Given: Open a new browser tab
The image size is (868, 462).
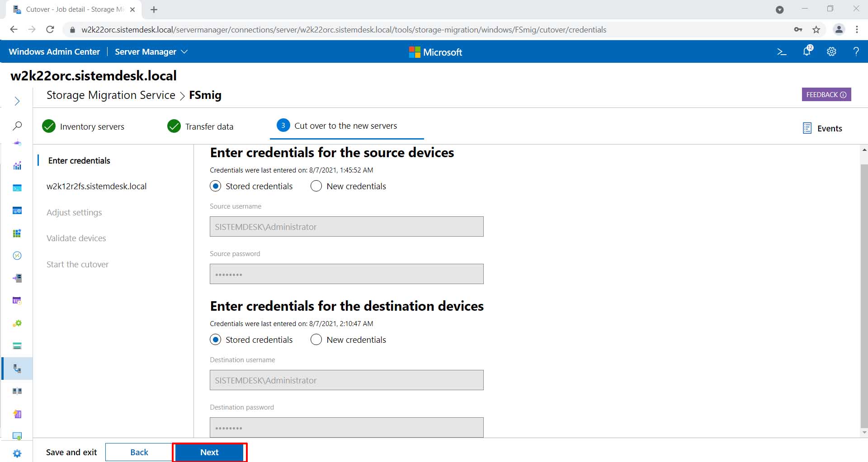Looking at the screenshot, I should tap(154, 9).
